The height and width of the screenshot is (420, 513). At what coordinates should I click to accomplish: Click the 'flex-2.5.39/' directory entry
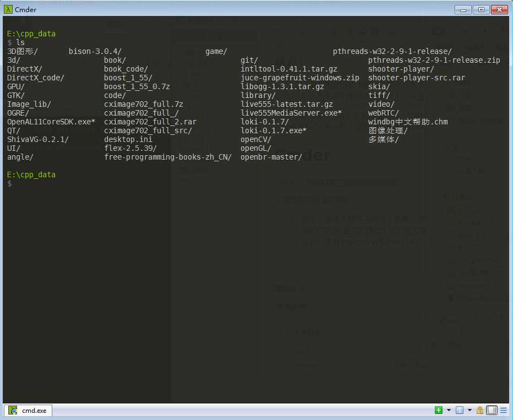click(x=130, y=148)
